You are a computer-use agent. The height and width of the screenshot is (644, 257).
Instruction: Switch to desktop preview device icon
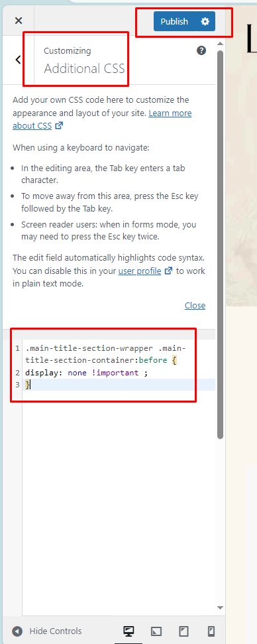coord(128,631)
